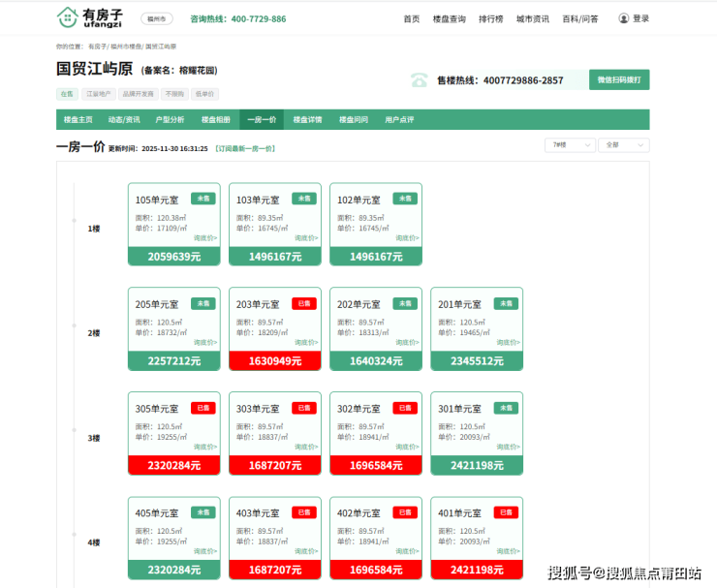Click the 未售 badge on unit 105
The height and width of the screenshot is (588, 717).
203,199
